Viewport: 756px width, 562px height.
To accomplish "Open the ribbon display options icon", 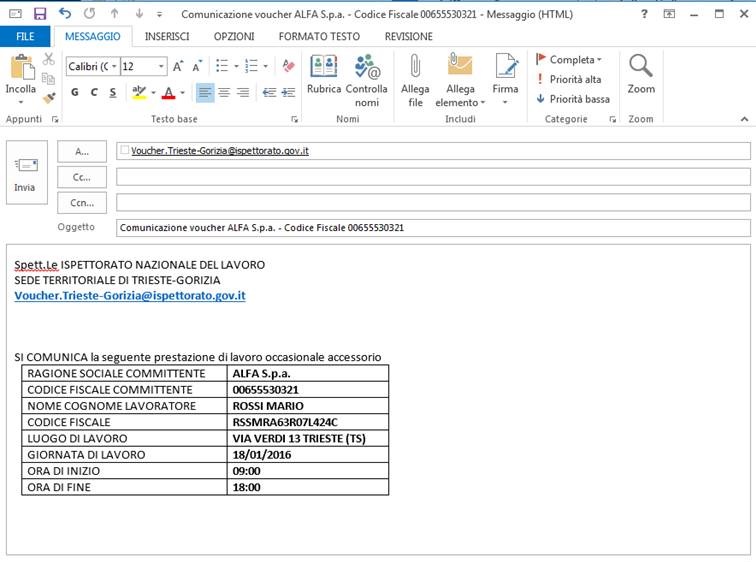I will 669,14.
